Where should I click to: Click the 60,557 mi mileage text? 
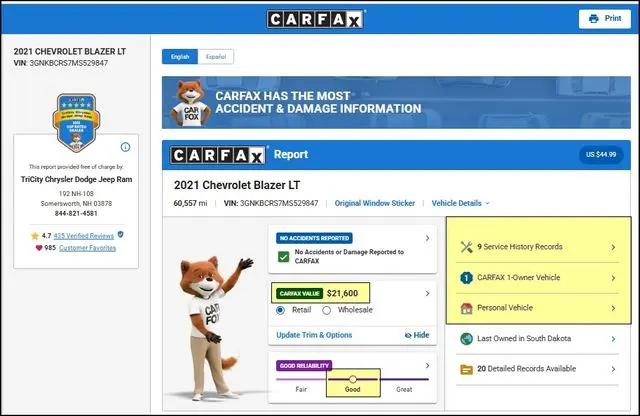click(x=190, y=203)
